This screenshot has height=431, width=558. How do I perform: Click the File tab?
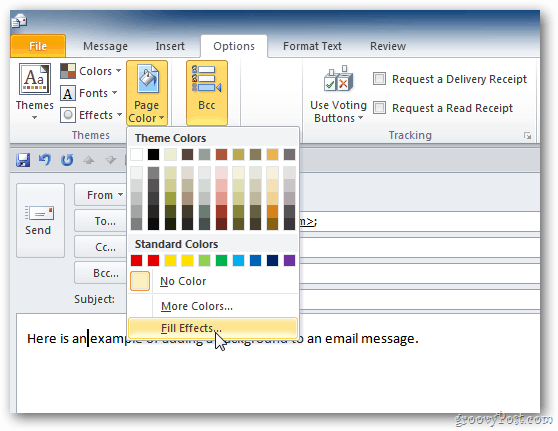[38, 46]
